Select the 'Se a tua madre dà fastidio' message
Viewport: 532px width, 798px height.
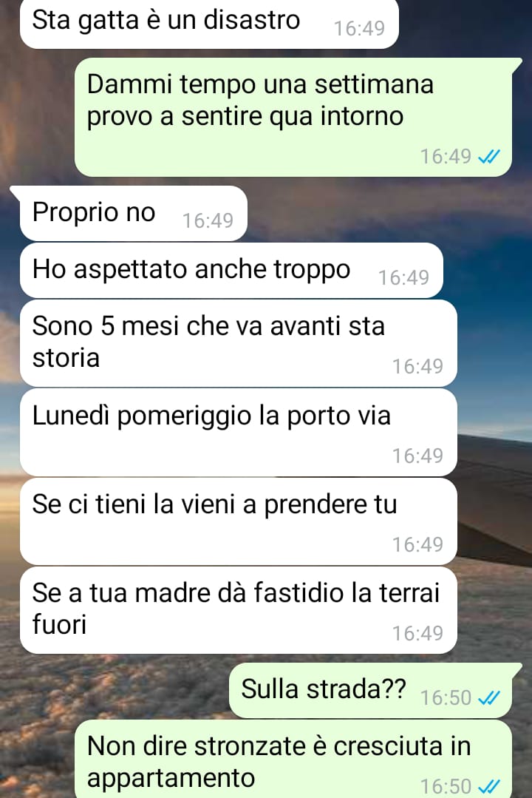(239, 610)
